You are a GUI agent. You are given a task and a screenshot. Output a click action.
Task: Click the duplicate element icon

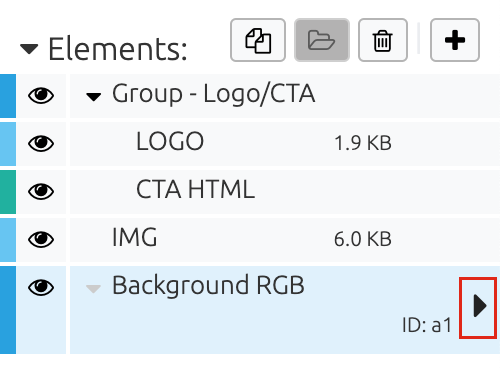pyautogui.click(x=258, y=40)
